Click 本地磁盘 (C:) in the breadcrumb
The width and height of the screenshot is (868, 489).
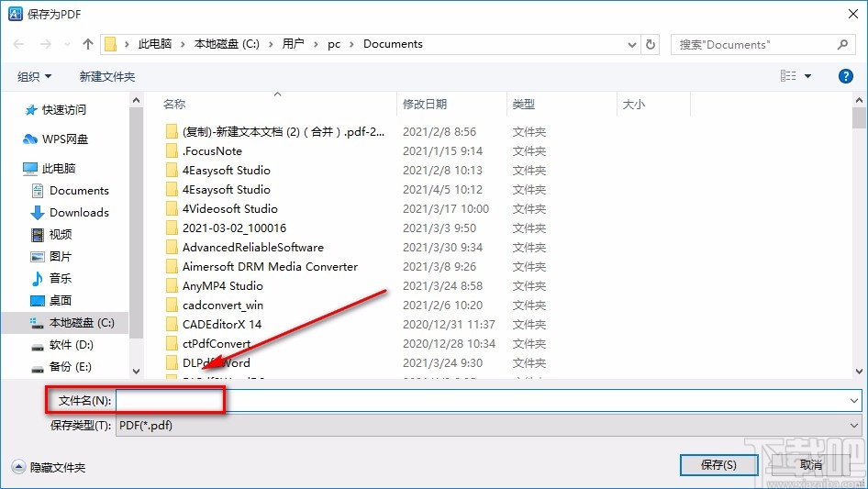click(227, 44)
